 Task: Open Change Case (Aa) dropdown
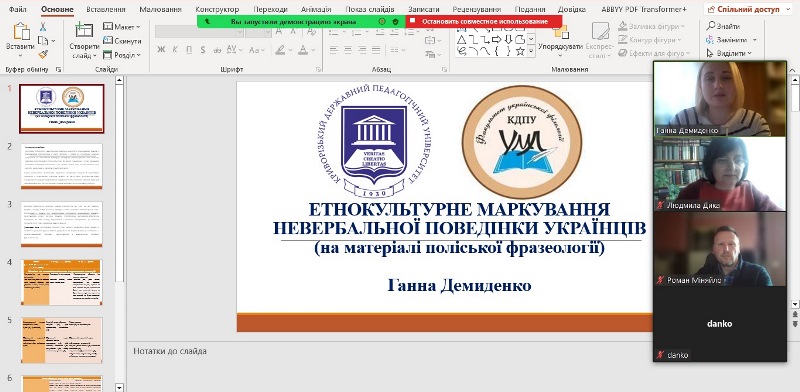[x=257, y=50]
